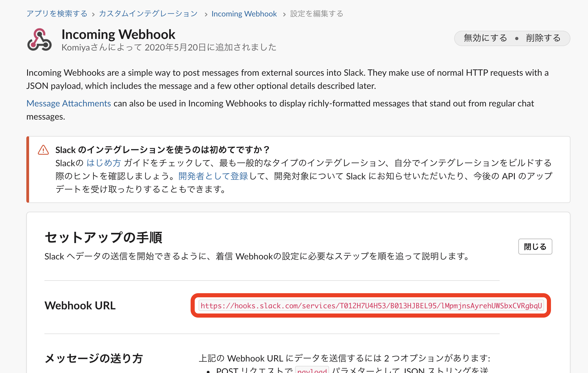Follow the 開発者として登録 link
The height and width of the screenshot is (373, 588).
pyautogui.click(x=213, y=176)
